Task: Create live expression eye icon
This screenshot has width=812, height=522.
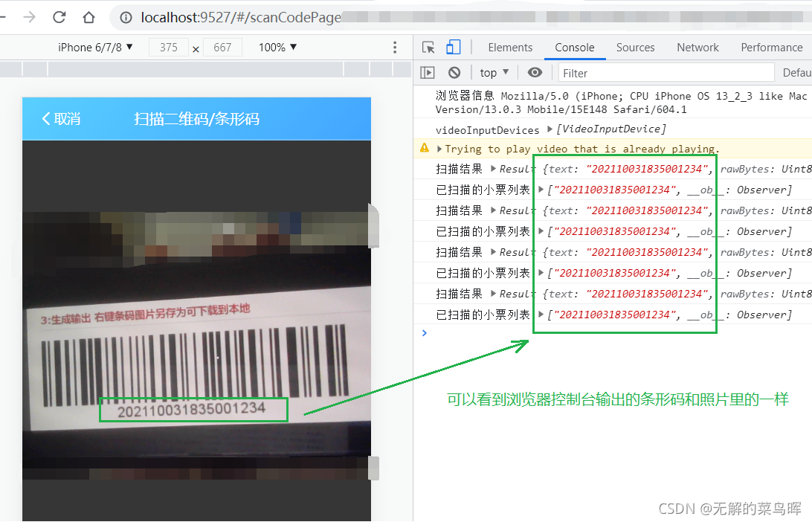Action: point(535,73)
